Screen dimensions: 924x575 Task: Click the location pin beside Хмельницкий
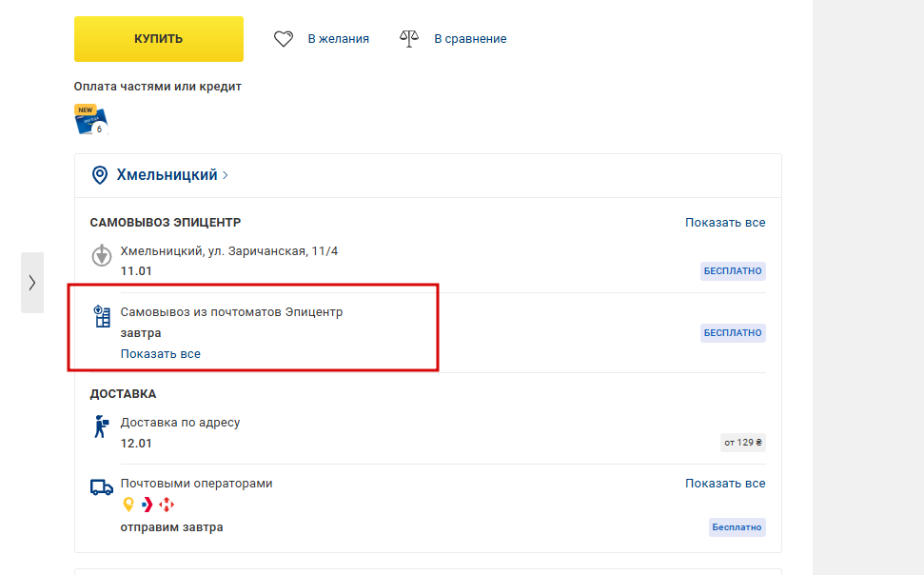pos(99,175)
